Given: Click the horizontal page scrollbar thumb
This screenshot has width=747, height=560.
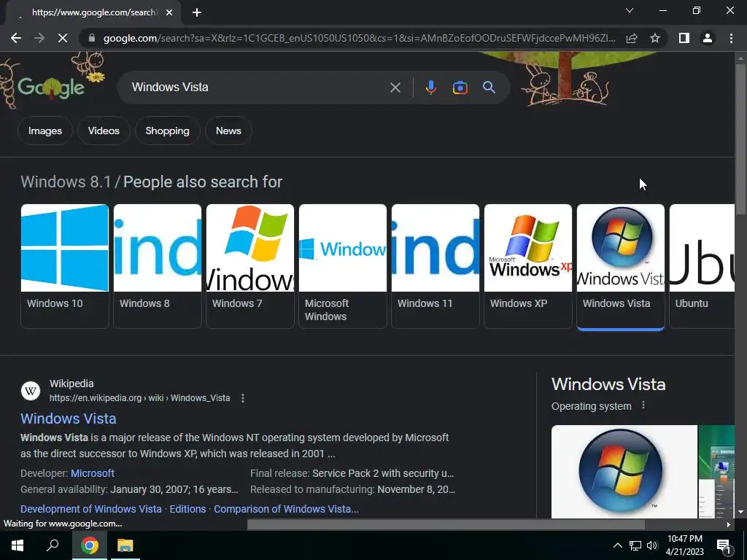Looking at the screenshot, I should tap(446, 525).
